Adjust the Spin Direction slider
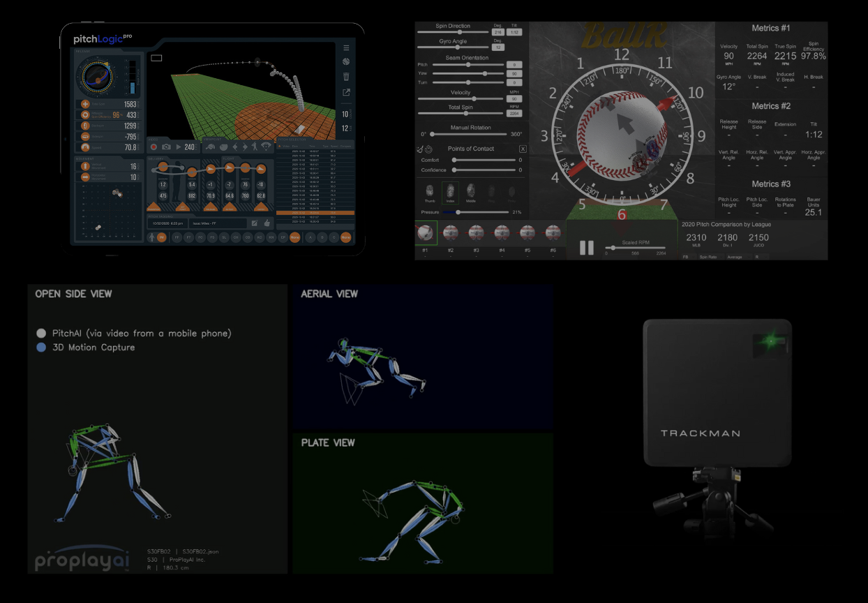868x603 pixels. click(x=454, y=32)
